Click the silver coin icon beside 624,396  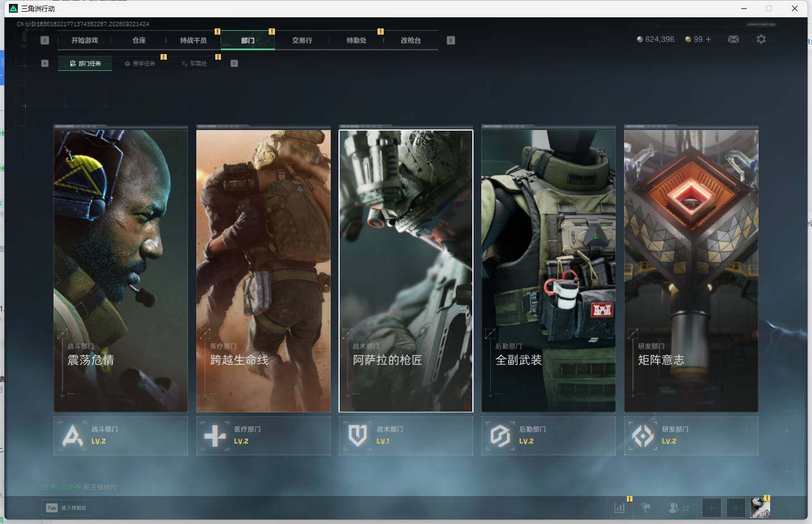(640, 39)
